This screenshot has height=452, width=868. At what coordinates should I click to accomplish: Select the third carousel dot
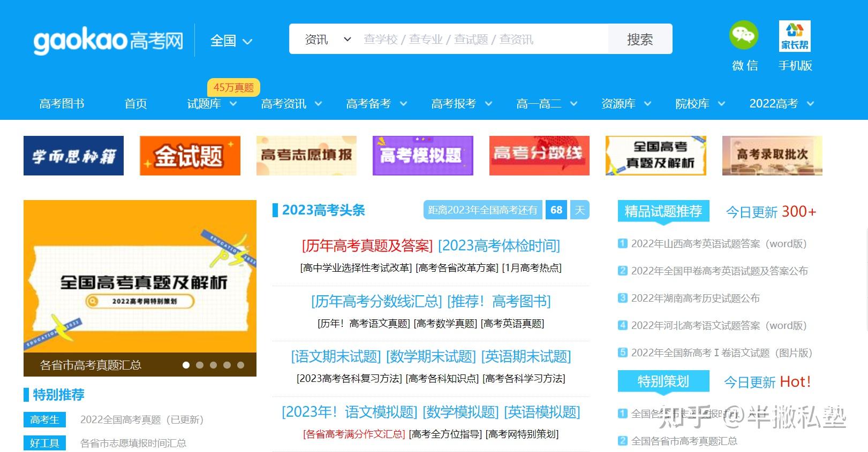point(213,365)
